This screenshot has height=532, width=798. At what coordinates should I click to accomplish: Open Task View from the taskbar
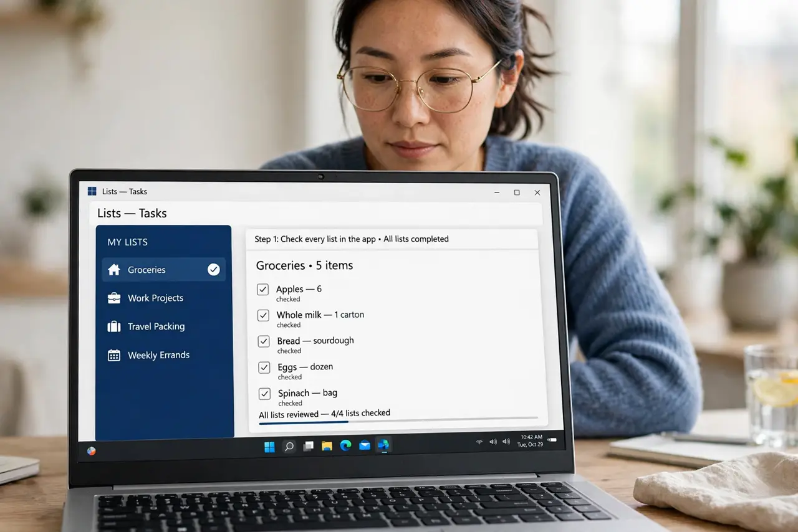pyautogui.click(x=308, y=446)
